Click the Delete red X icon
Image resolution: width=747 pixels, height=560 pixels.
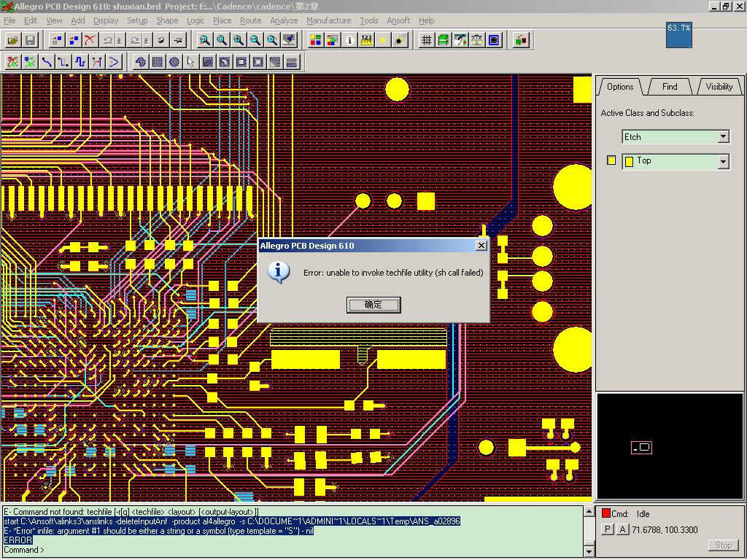(90, 40)
